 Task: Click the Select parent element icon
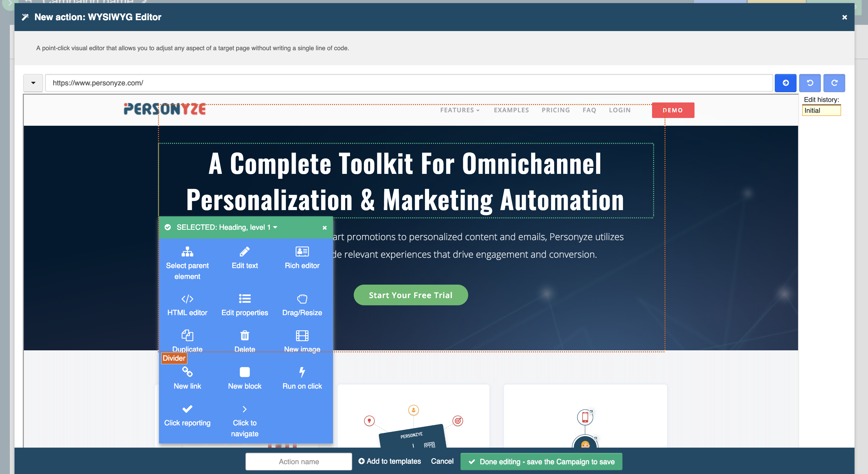coord(187,252)
